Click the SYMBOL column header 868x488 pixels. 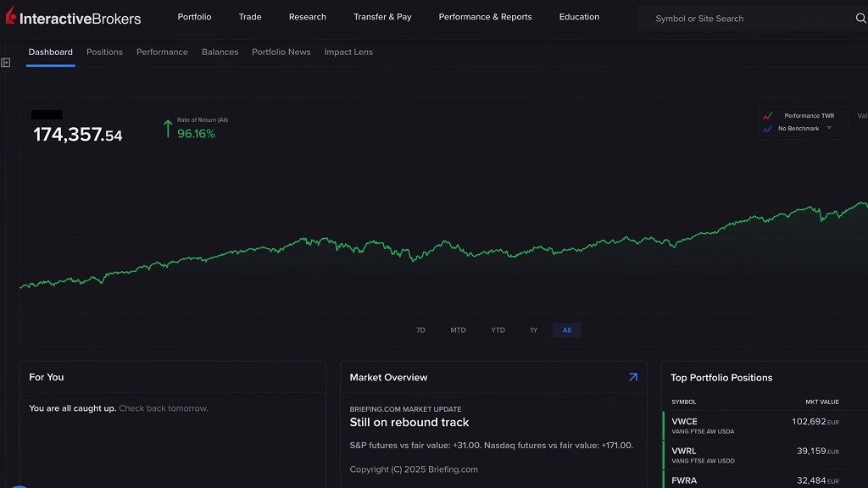(684, 402)
